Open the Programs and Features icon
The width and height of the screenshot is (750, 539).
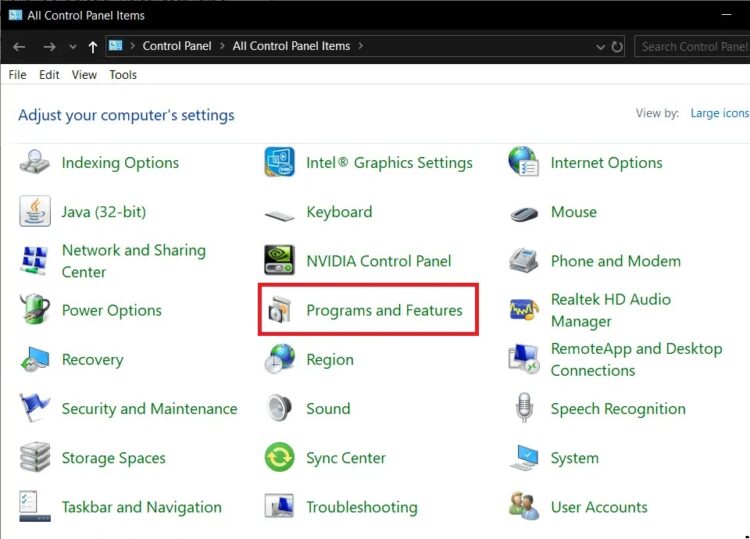279,311
